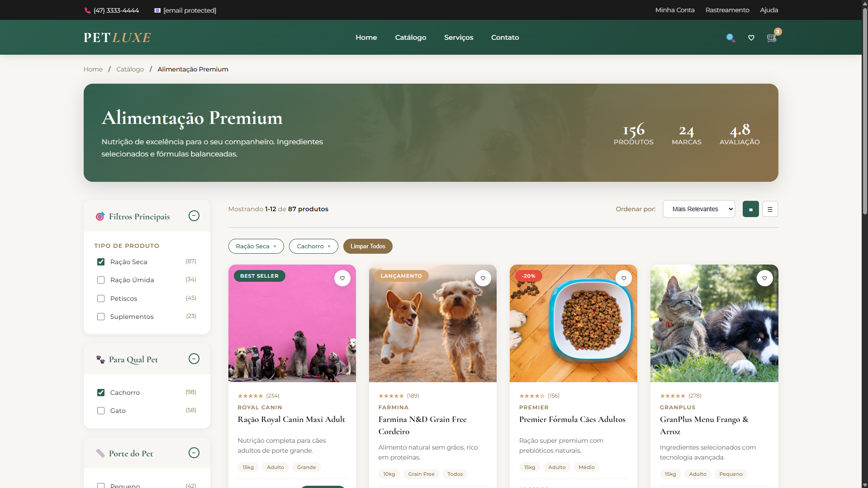Favorite the Royal Canin Maxi Adult product
The height and width of the screenshot is (488, 868).
(x=342, y=278)
